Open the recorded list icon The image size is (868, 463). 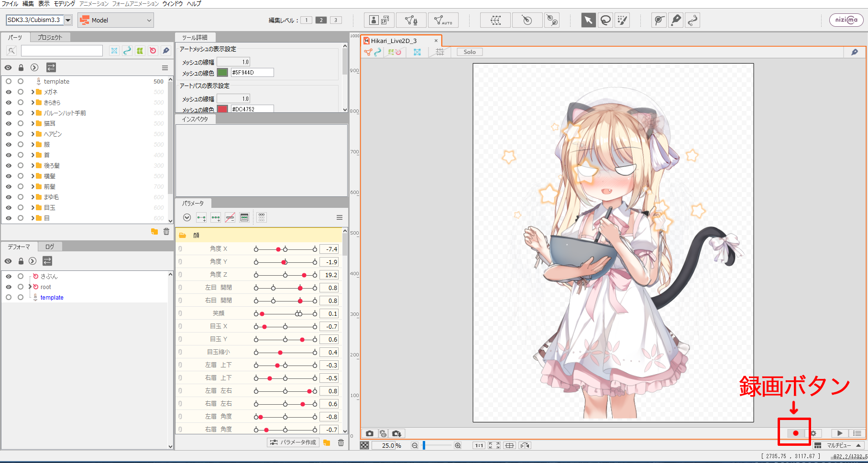point(857,433)
